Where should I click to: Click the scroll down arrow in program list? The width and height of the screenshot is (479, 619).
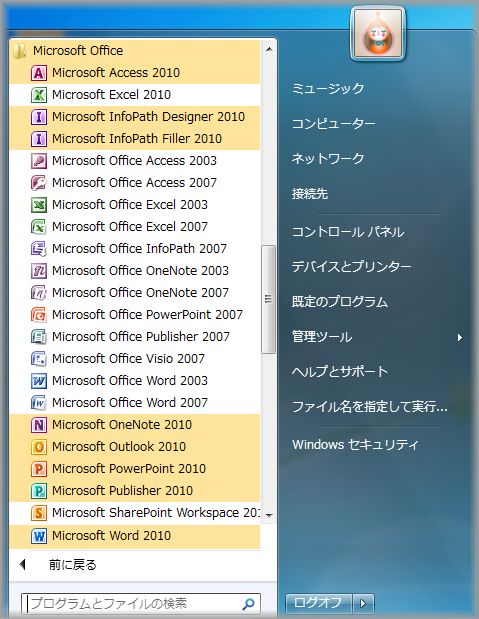coord(269,515)
